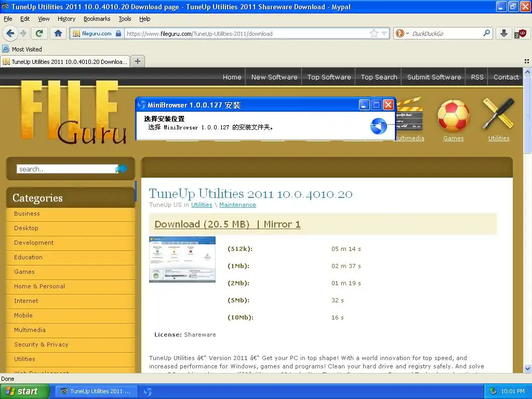The image size is (532, 399).
Task: Click Submit Software link
Action: coord(434,77)
